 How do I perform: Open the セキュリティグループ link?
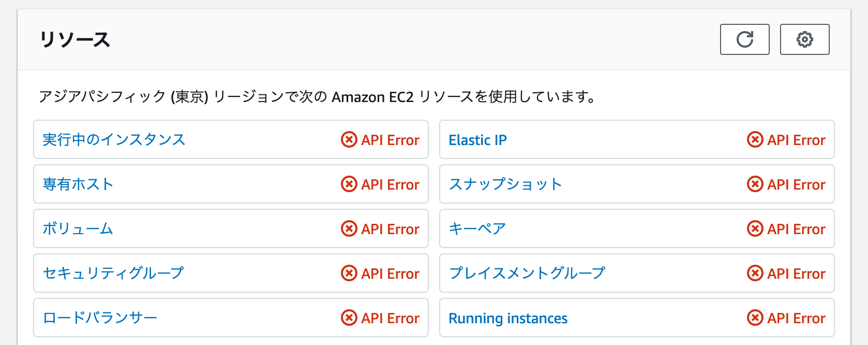pos(113,274)
